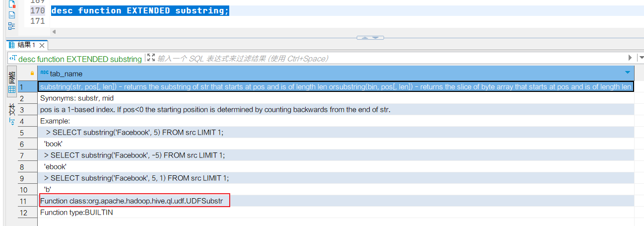Click the script file error icon in sidebar
This screenshot has width=644, height=226.
point(12,4)
